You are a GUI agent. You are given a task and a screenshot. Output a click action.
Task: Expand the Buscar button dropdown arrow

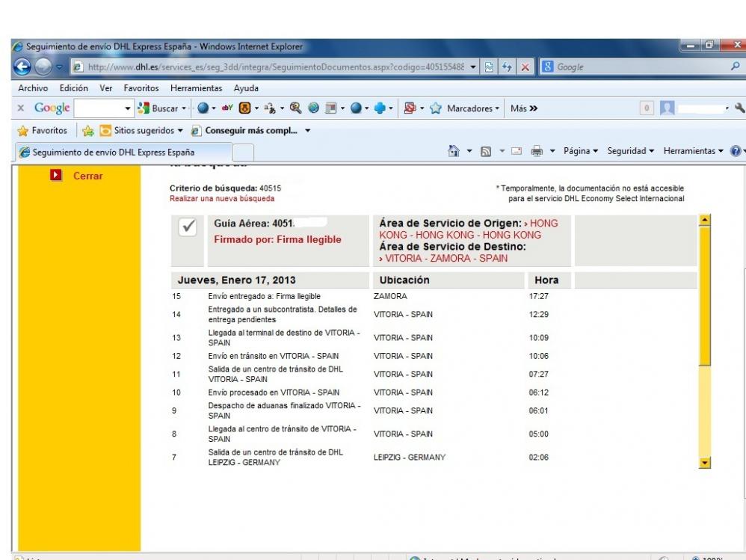(x=184, y=108)
